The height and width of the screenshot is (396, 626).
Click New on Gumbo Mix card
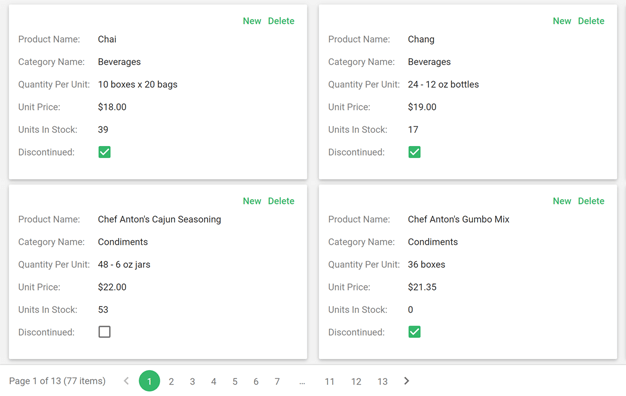pos(562,201)
